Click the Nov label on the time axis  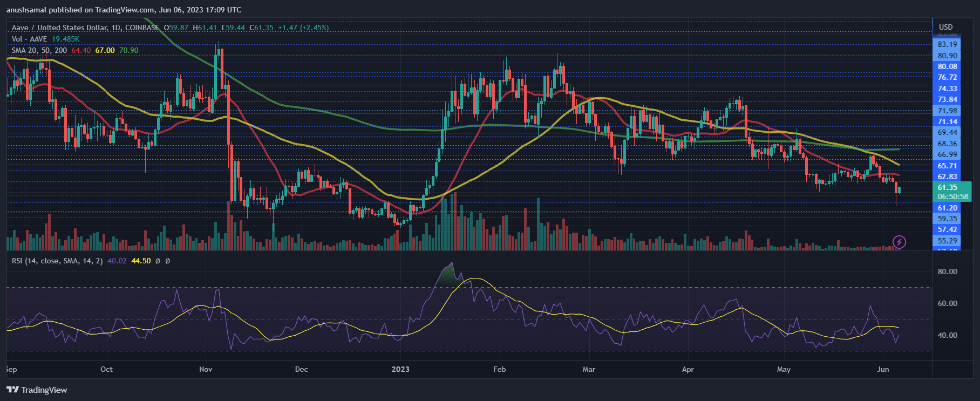(206, 369)
